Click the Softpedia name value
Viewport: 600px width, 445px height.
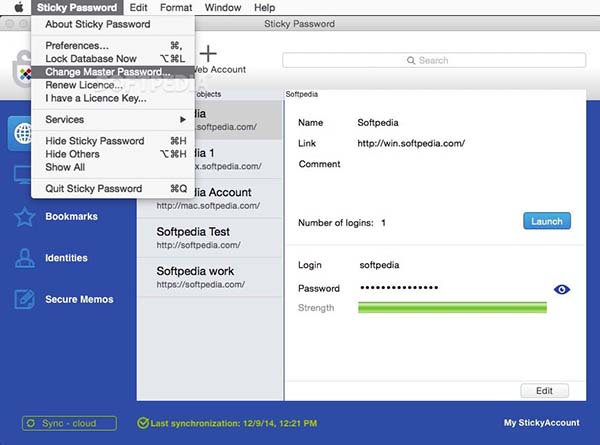[x=378, y=122]
